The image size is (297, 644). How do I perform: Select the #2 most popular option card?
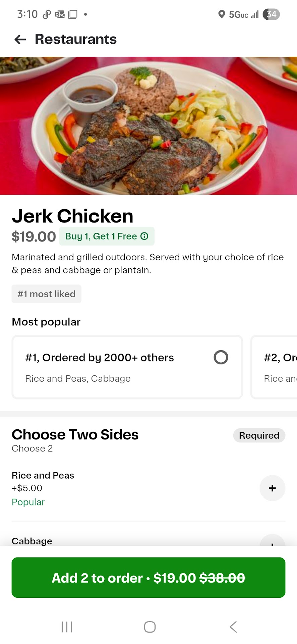tap(275, 367)
